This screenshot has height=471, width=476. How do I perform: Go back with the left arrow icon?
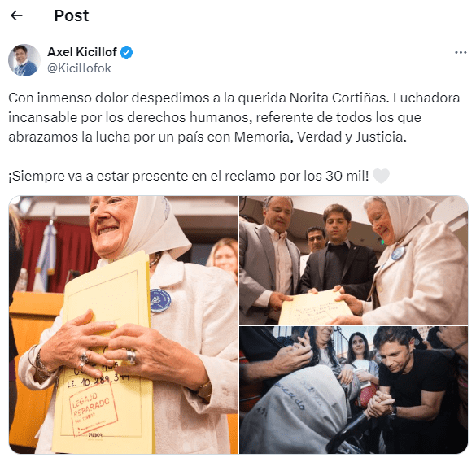16,15
